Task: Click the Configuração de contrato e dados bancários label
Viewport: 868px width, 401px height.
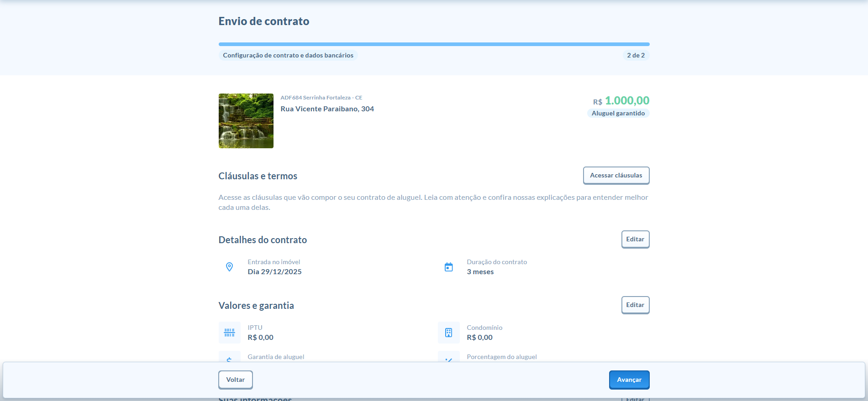Action: (x=288, y=55)
